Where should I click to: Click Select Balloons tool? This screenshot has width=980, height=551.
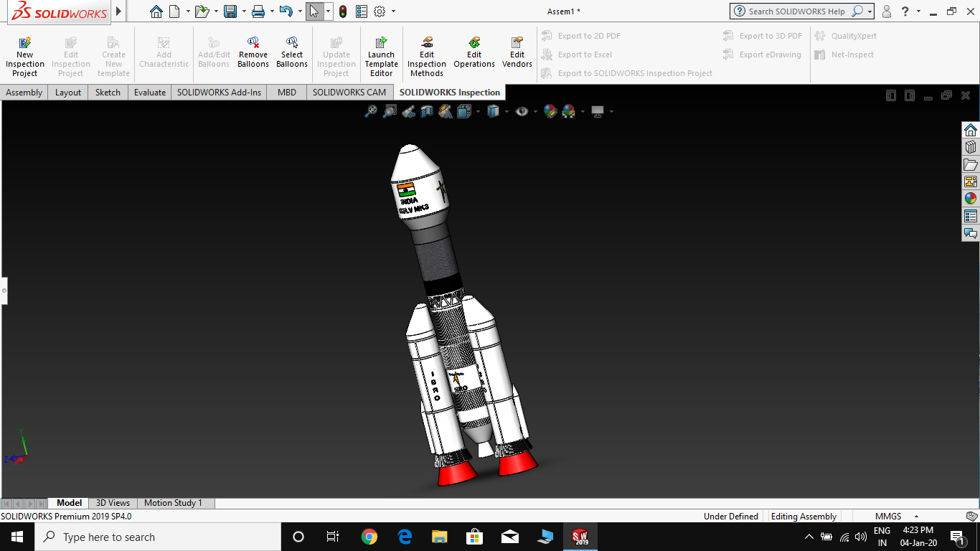tap(292, 52)
